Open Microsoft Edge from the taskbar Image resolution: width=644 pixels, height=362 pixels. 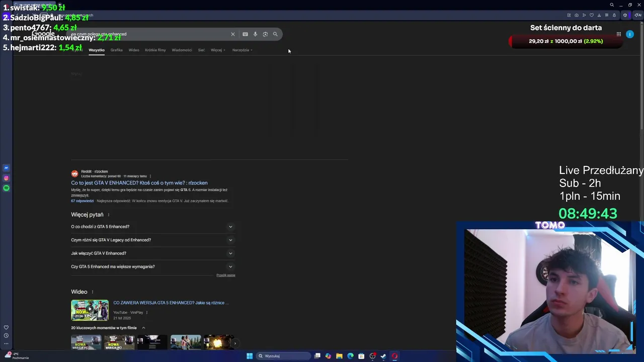(x=350, y=356)
